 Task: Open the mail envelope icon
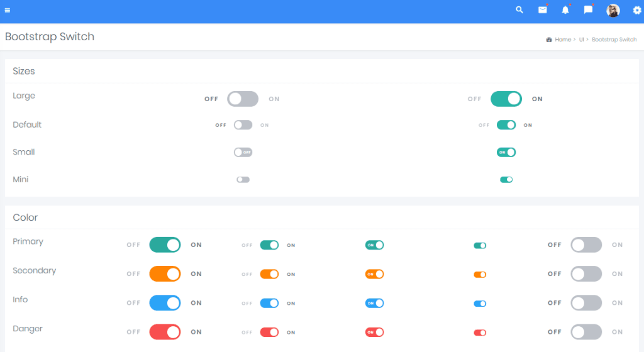pos(543,10)
